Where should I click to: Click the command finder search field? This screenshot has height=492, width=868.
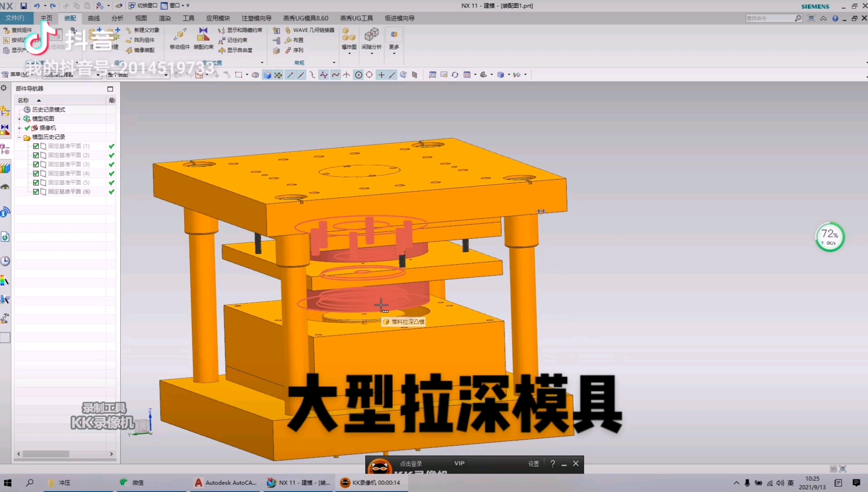coord(774,18)
